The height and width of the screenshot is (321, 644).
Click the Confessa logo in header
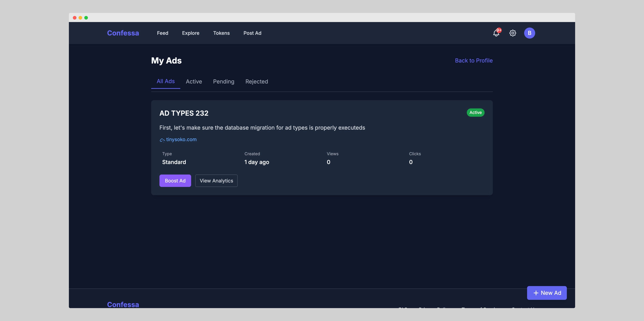pos(123,33)
